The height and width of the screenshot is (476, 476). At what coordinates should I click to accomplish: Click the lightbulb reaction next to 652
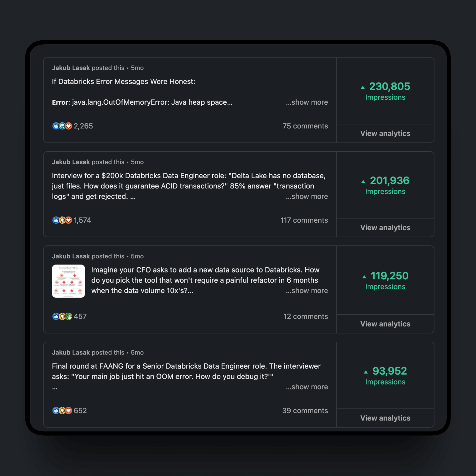tap(62, 411)
